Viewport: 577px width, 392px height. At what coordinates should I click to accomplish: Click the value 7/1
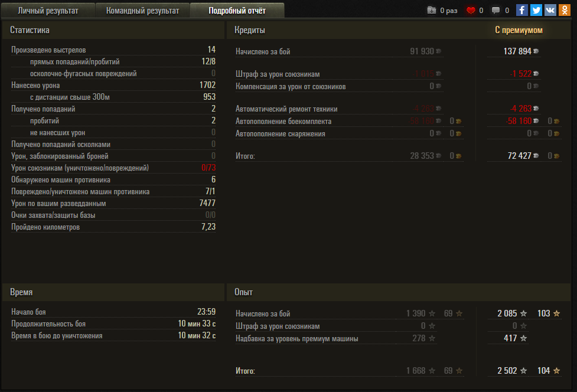pos(210,191)
